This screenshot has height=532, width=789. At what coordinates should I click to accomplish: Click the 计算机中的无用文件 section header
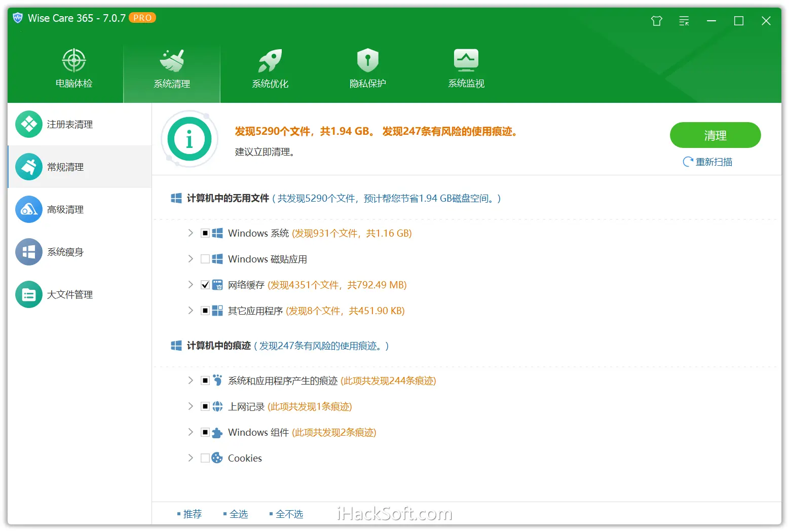pos(228,198)
